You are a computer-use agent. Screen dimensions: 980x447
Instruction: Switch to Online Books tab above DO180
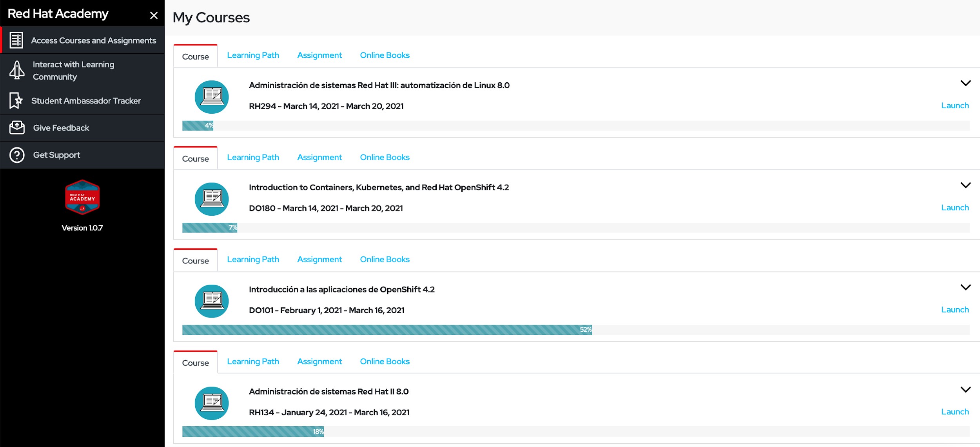pyautogui.click(x=385, y=157)
